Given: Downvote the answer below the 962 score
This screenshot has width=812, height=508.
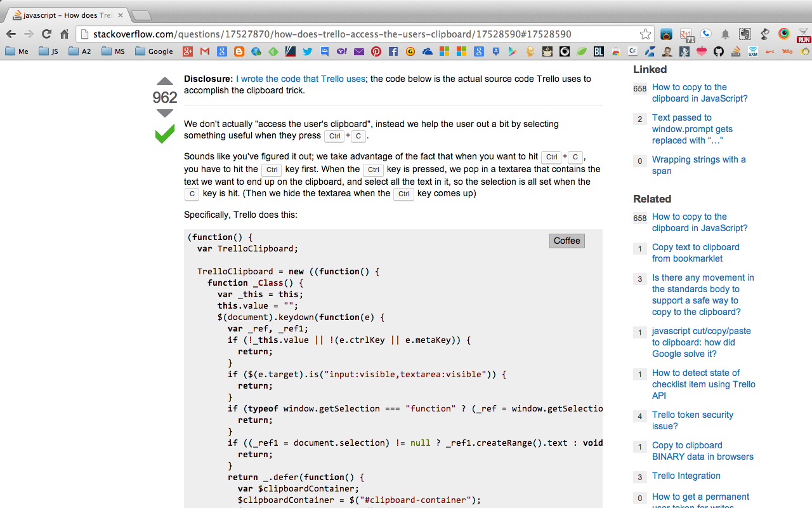Looking at the screenshot, I should pos(164,113).
